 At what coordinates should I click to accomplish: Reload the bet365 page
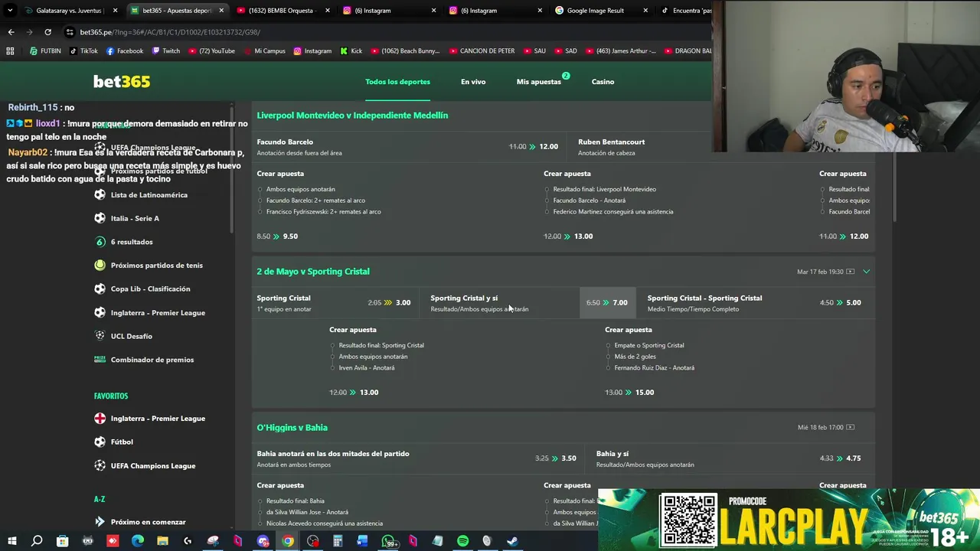pos(47,32)
